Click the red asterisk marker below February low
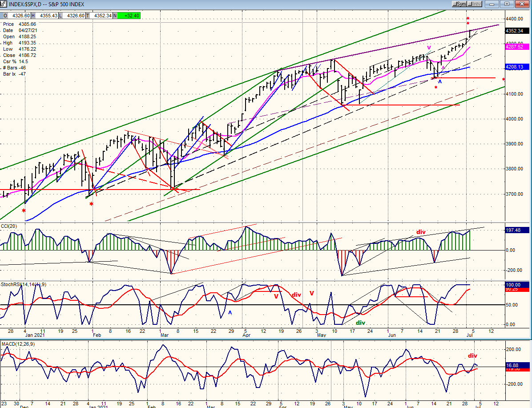The width and height of the screenshot is (532, 408). 91,204
